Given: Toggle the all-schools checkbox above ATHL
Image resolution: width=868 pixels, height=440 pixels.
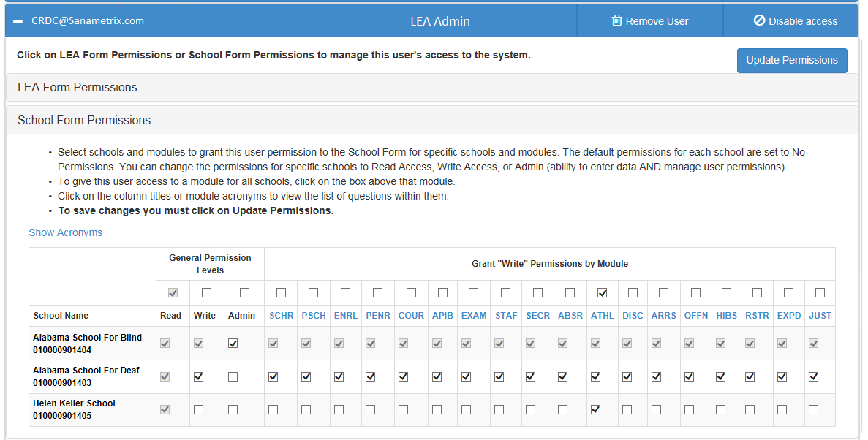Looking at the screenshot, I should pos(602,293).
